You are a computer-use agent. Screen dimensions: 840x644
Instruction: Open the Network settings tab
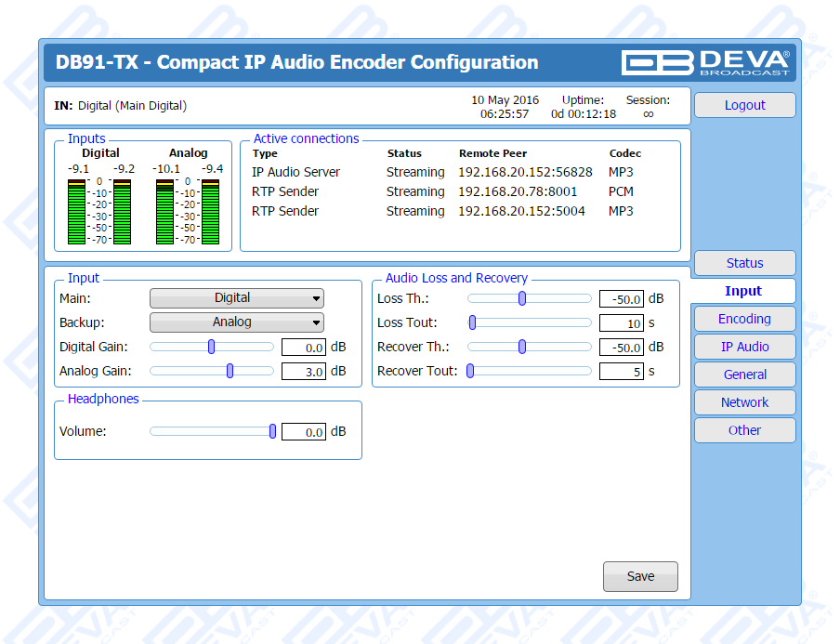(744, 402)
